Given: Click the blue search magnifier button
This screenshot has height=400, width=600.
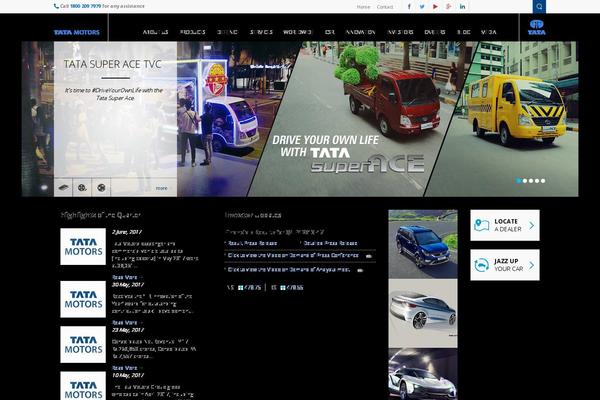Looking at the screenshot, I should 539,7.
